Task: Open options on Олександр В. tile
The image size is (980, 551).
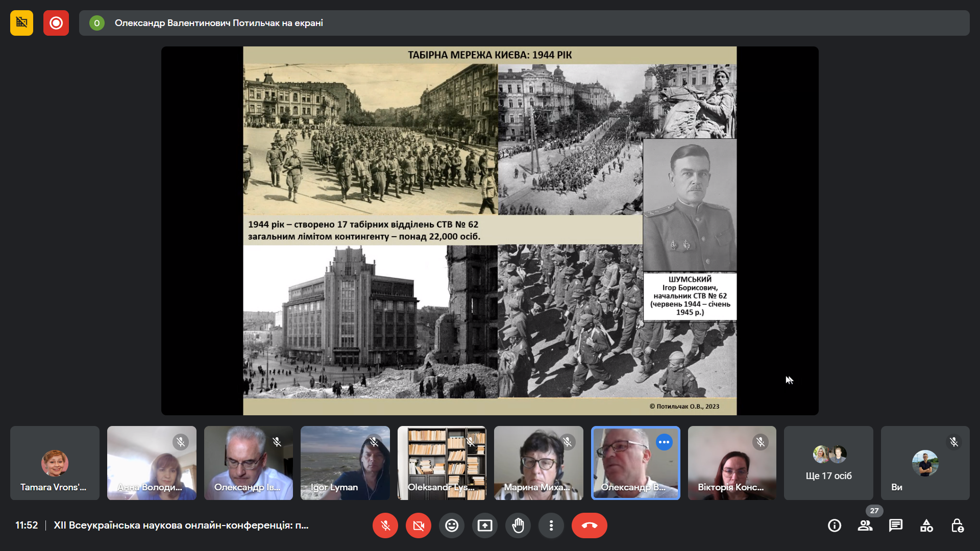Action: point(664,442)
